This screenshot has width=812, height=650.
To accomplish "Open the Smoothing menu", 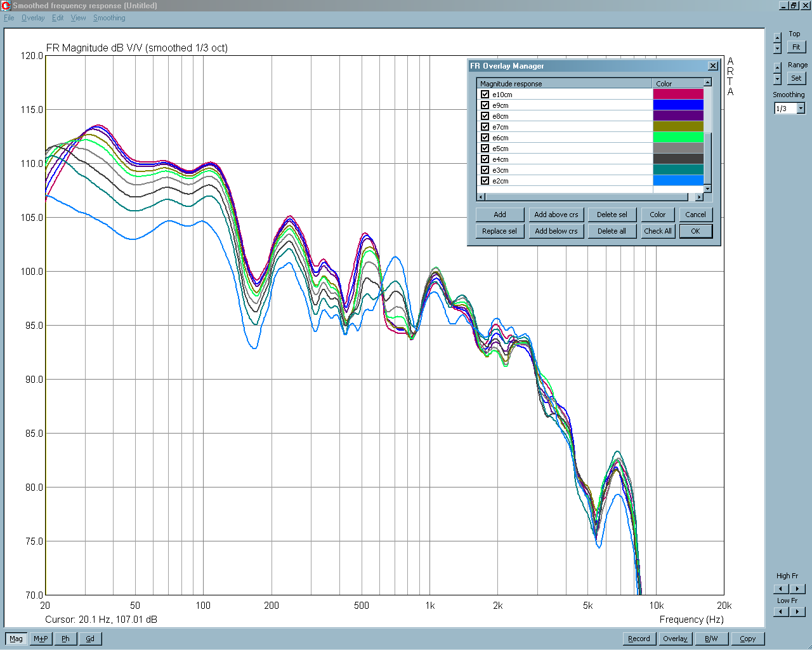I will pos(109,18).
